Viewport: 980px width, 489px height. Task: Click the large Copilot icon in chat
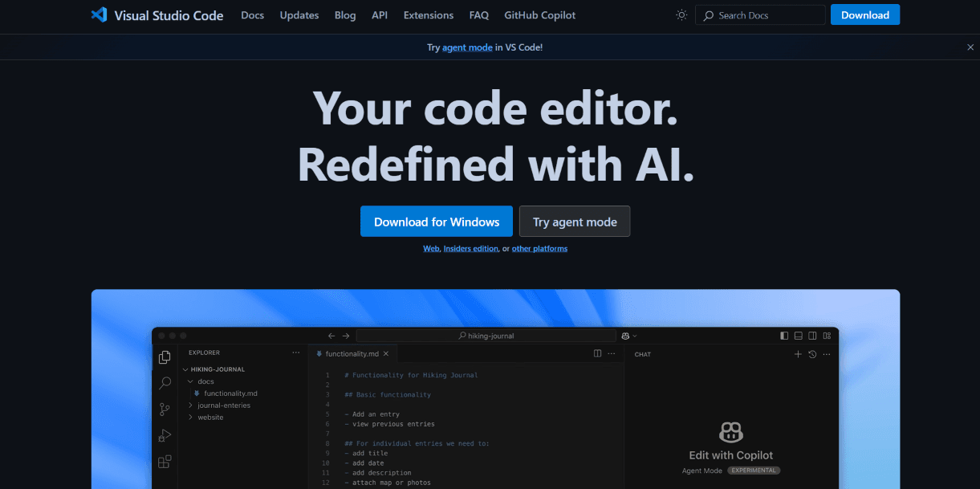tap(730, 432)
